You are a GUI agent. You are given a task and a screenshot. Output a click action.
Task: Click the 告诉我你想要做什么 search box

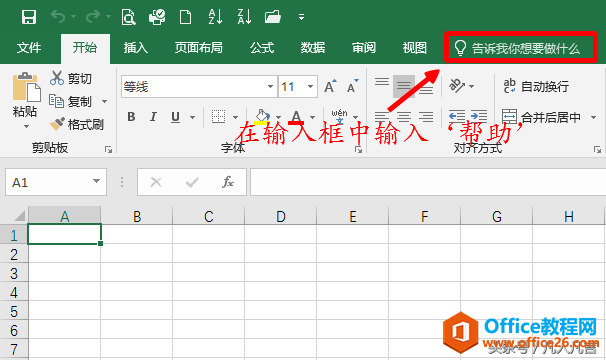(521, 48)
